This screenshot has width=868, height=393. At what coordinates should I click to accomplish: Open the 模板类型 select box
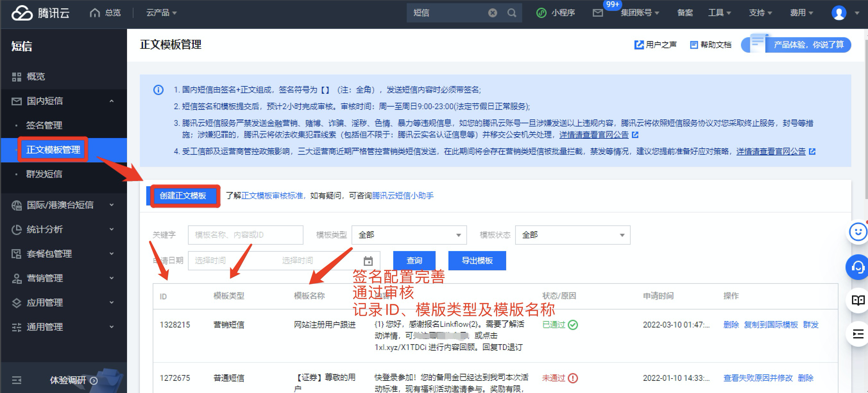[x=409, y=235]
